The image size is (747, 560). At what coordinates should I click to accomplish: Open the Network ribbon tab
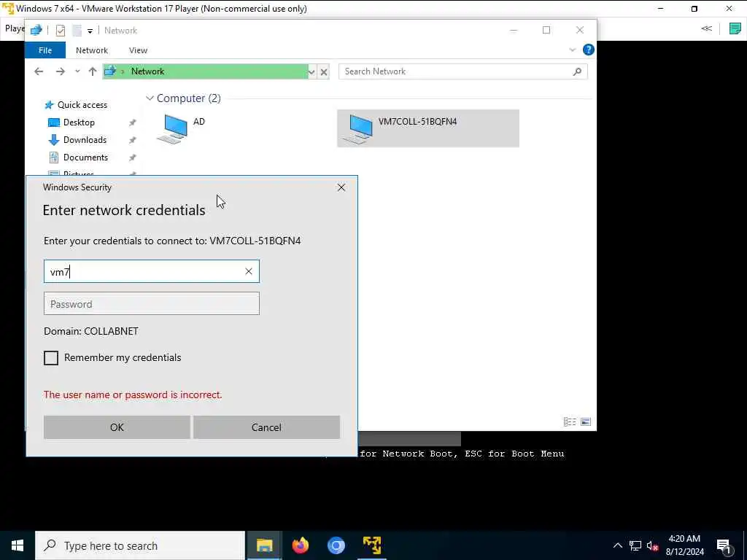92,50
